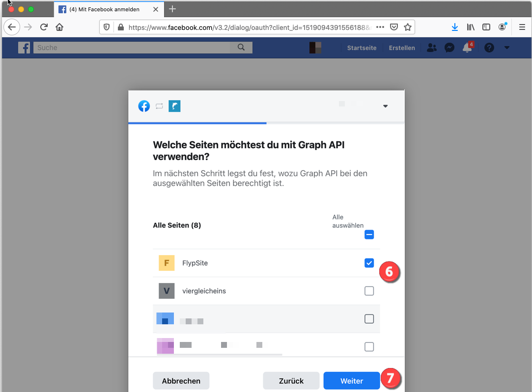Screen dimensions: 532x392
Task: Go to Startseite
Action: click(362, 48)
